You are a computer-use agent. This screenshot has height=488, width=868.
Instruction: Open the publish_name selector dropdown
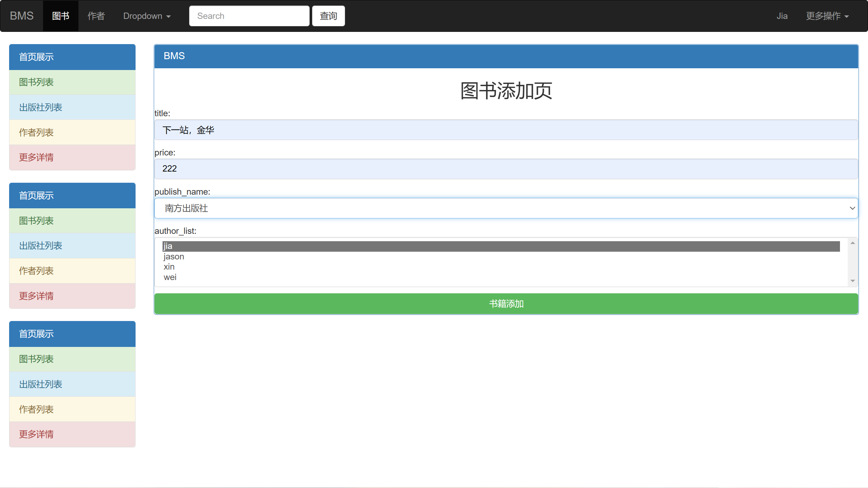[506, 208]
